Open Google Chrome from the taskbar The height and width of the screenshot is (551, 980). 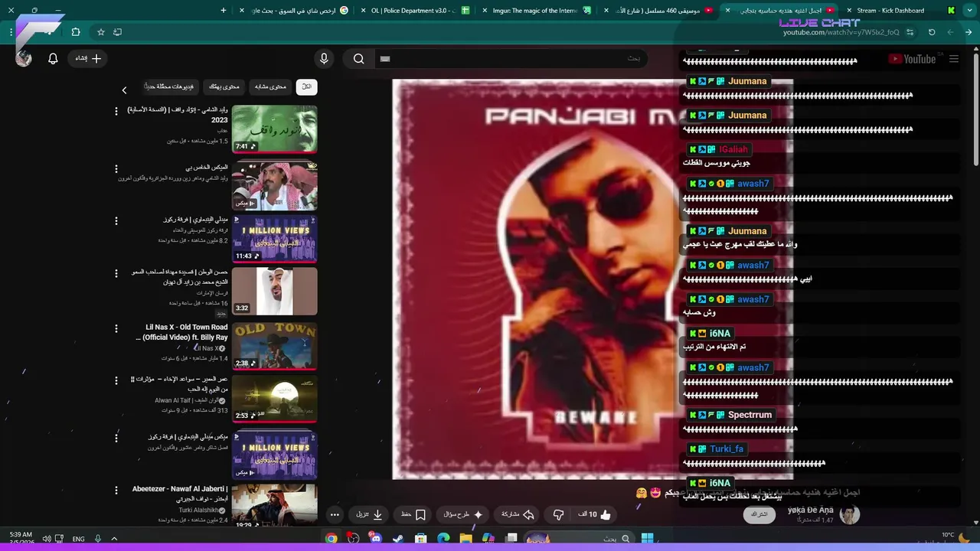coord(331,539)
